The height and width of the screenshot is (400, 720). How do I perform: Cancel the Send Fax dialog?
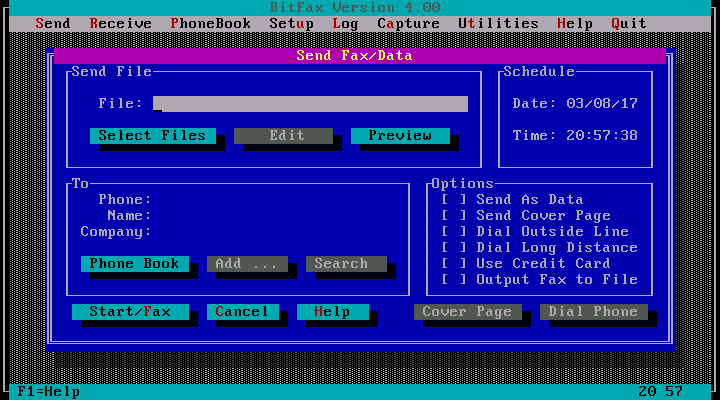pos(243,312)
